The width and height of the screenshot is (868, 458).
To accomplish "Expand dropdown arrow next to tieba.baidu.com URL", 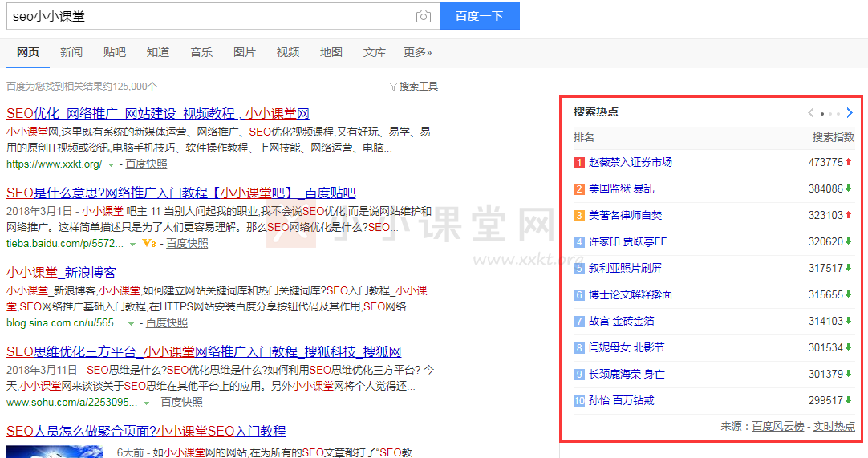I will [x=132, y=244].
